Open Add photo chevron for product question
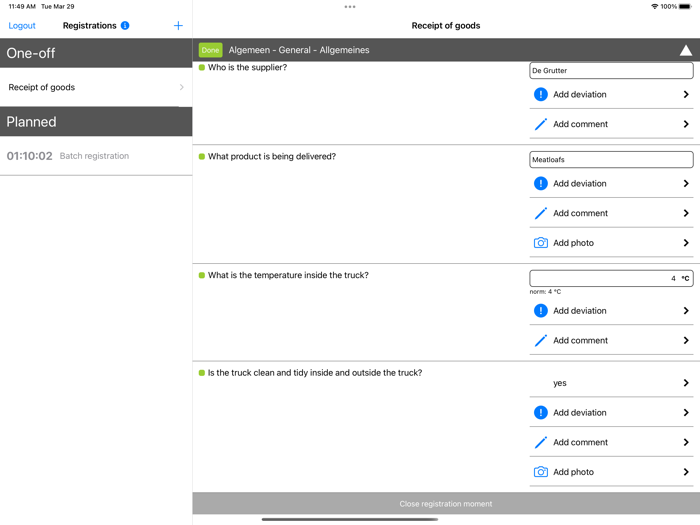The height and width of the screenshot is (525, 700). tap(686, 243)
